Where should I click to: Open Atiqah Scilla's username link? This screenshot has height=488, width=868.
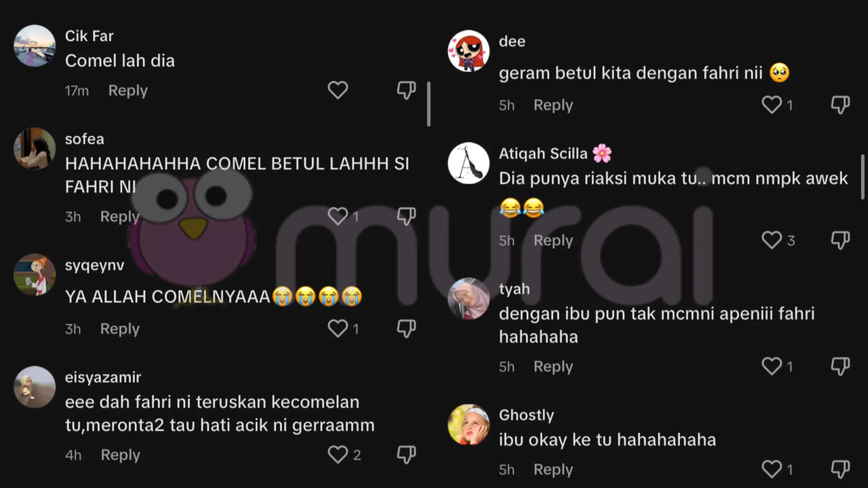543,154
